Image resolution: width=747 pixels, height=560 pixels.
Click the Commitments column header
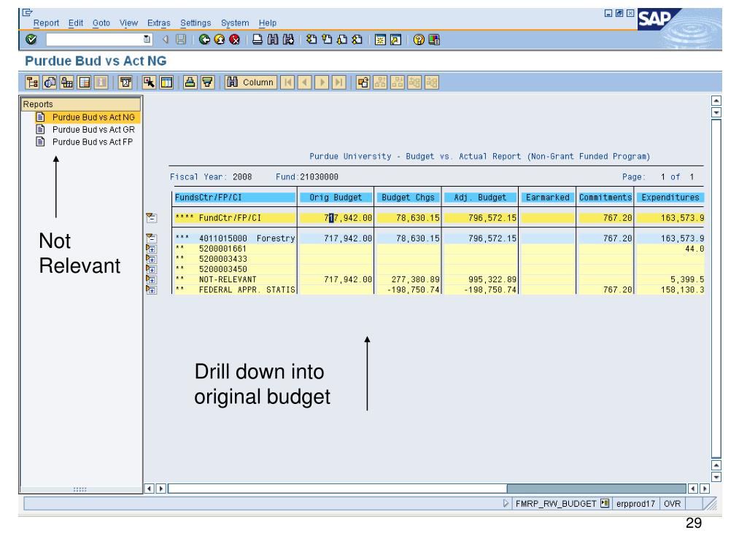click(605, 197)
